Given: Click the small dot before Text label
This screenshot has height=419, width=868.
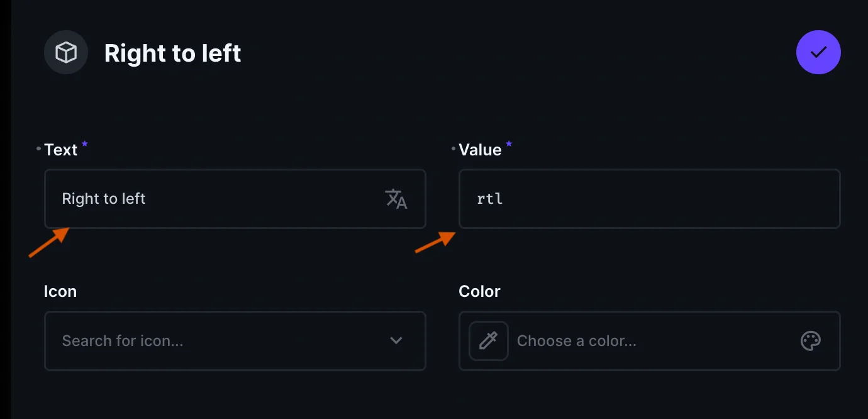Looking at the screenshot, I should (39, 149).
